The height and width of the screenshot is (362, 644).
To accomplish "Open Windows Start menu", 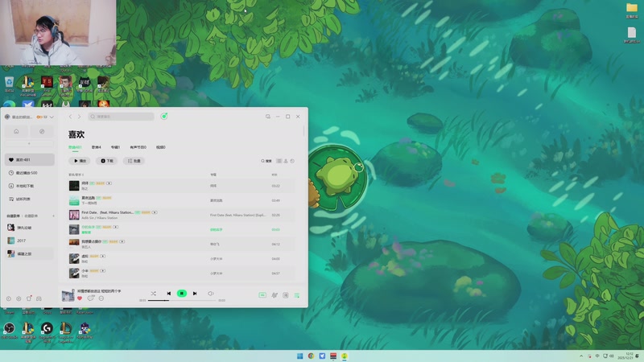I will point(299,356).
